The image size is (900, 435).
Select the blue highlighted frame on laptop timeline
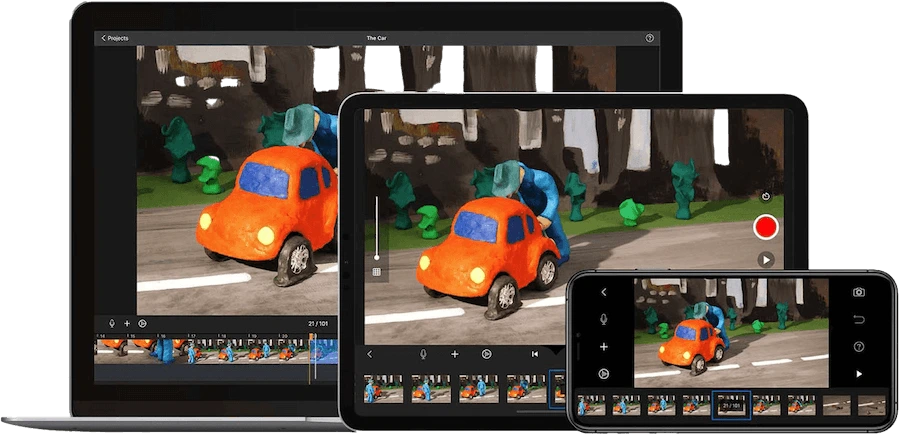point(324,351)
